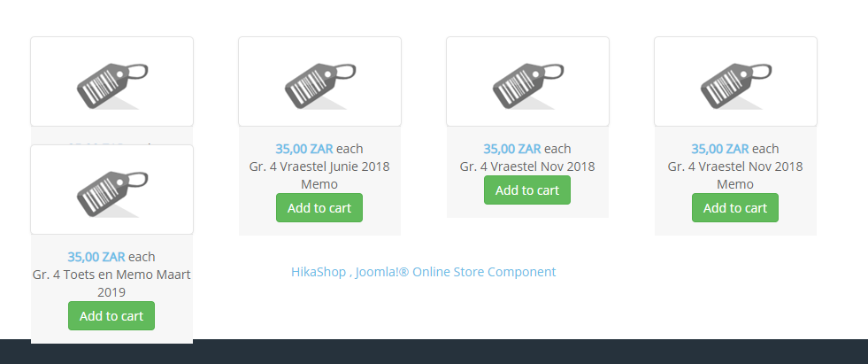Click barcode tag icon above Vraestel Nov 2018 without Memo
Viewport: 868px width, 364px height.
click(527, 82)
